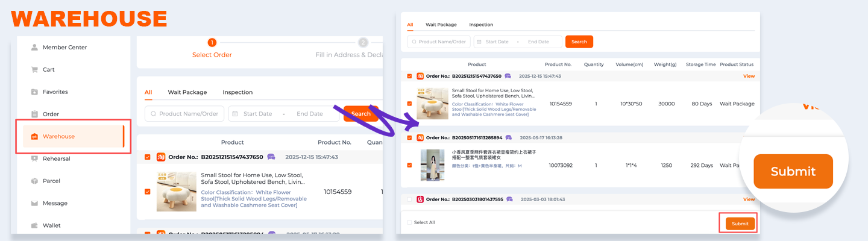Click the magnifier icon in left panel search field

[154, 114]
